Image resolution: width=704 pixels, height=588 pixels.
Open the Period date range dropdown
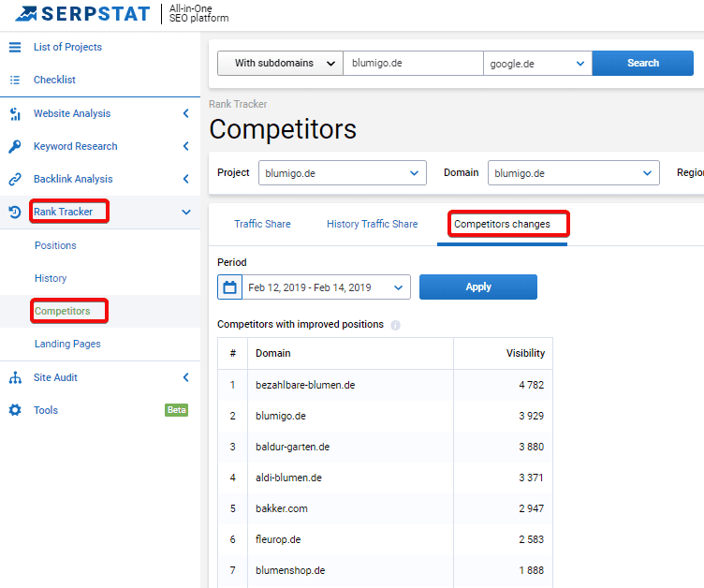[x=326, y=287]
